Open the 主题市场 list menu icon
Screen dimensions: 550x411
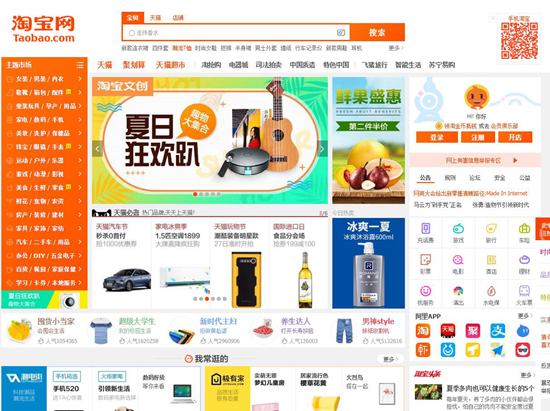[x=80, y=65]
